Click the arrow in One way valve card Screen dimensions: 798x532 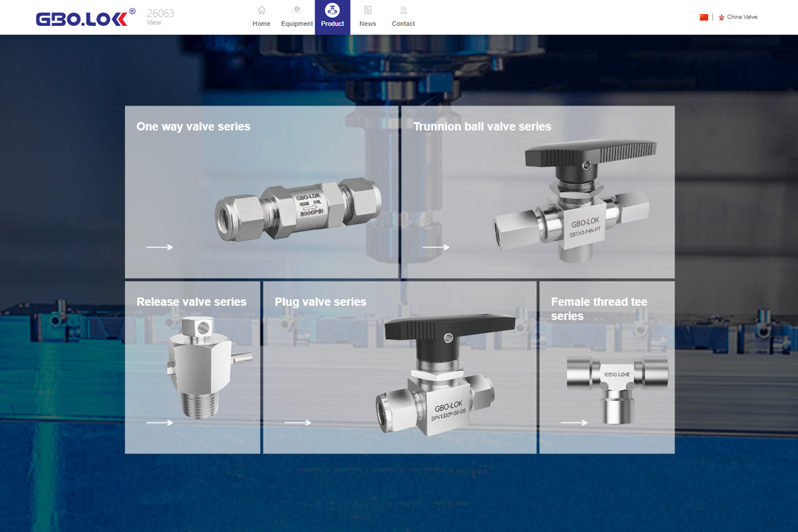tap(160, 247)
